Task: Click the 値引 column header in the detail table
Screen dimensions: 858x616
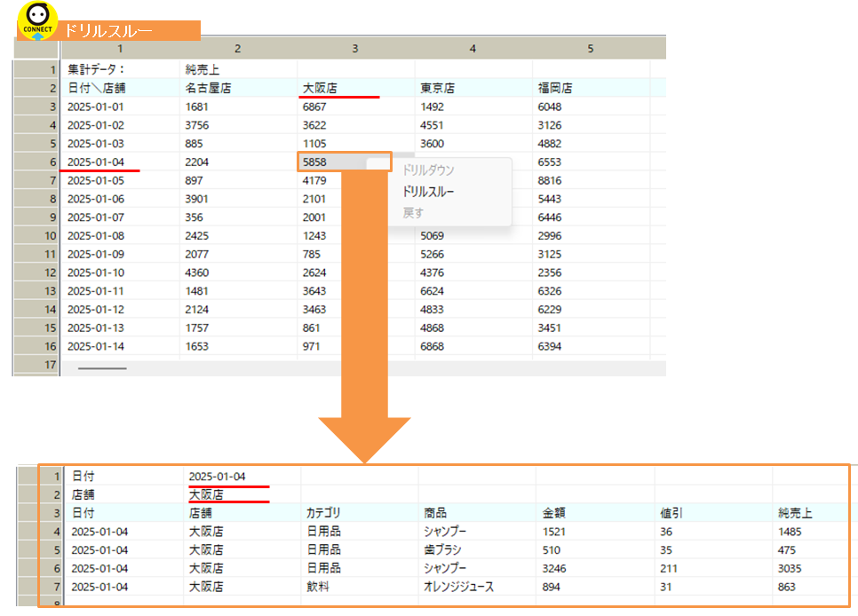Action: pyautogui.click(x=713, y=513)
